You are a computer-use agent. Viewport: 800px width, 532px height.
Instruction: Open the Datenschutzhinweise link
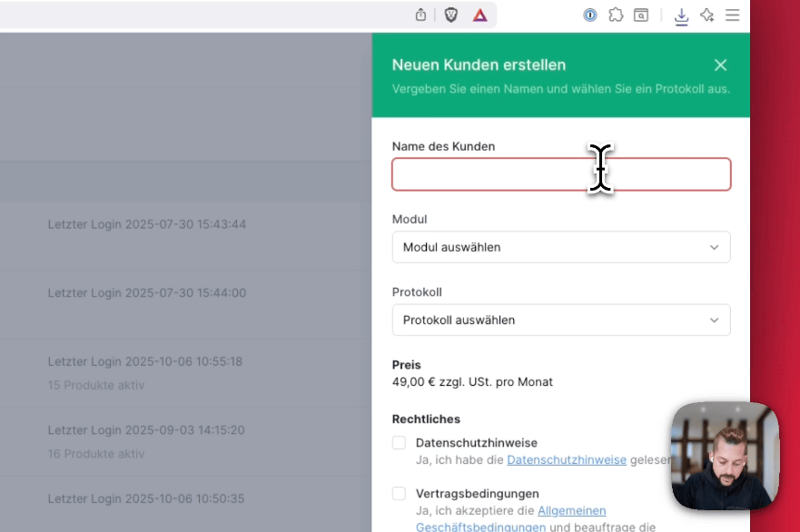pos(566,460)
